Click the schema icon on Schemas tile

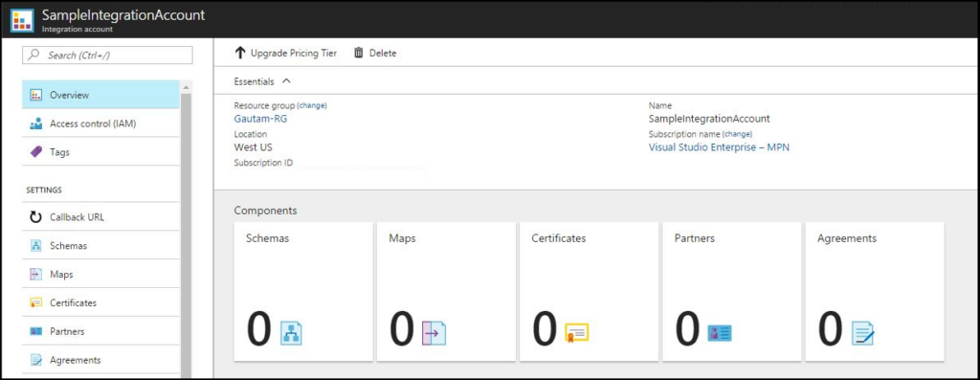[x=291, y=333]
